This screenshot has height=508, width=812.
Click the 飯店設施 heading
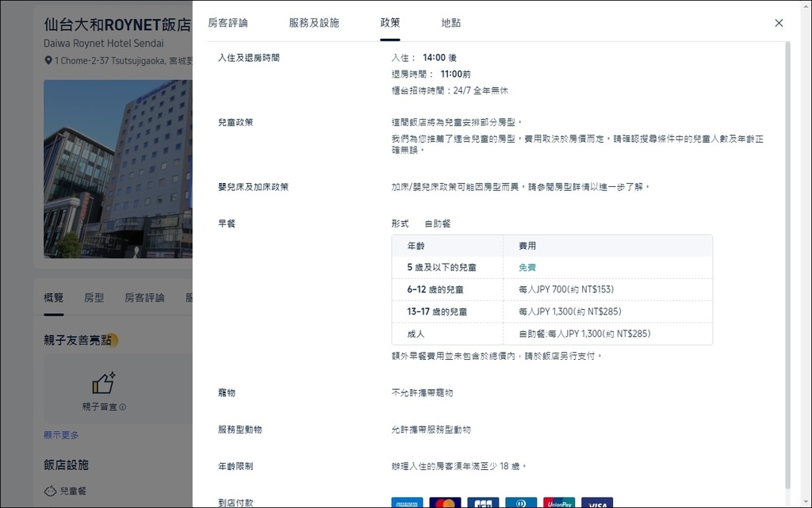click(x=67, y=465)
